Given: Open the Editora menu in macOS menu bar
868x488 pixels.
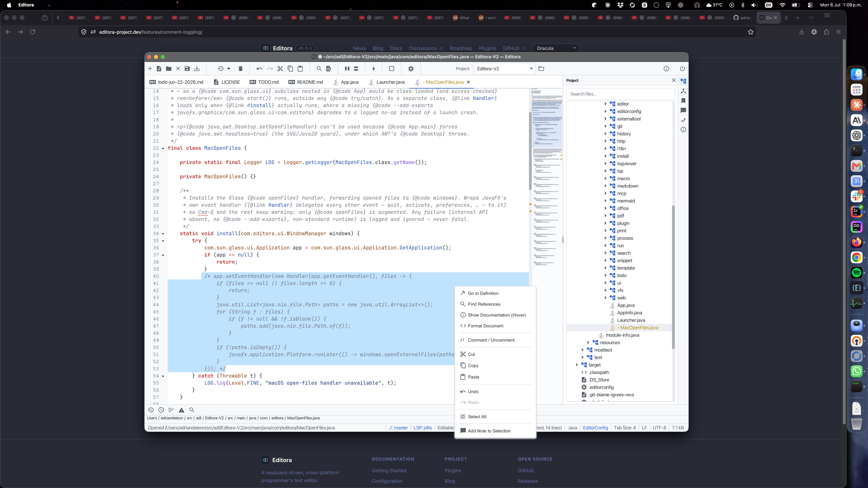Looking at the screenshot, I should click(x=26, y=5).
